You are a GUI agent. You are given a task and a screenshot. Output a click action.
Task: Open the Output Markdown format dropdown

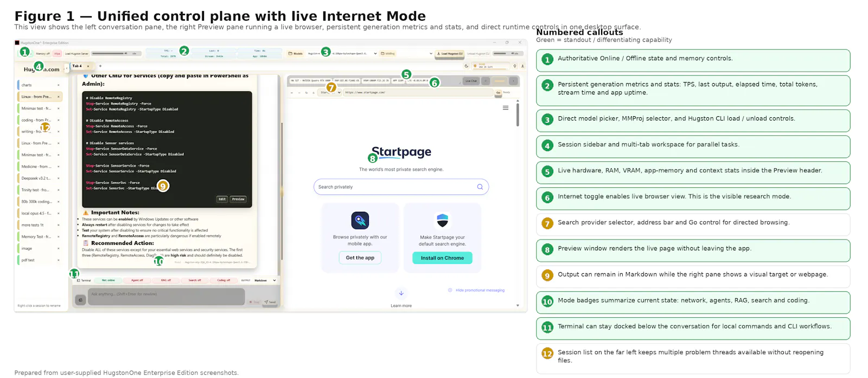point(265,280)
